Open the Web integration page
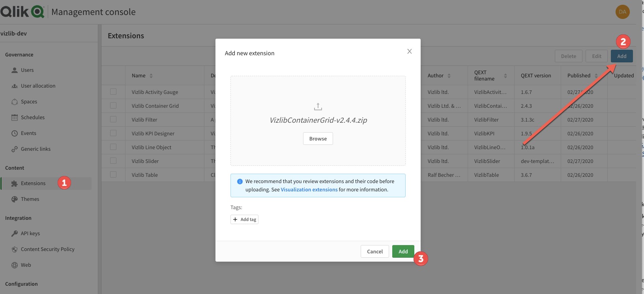 [x=26, y=265]
